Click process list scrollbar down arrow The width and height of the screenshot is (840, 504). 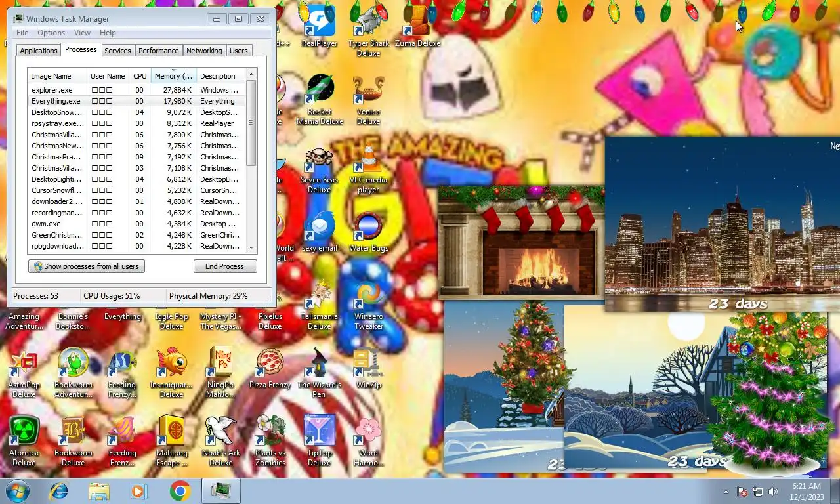click(x=251, y=248)
